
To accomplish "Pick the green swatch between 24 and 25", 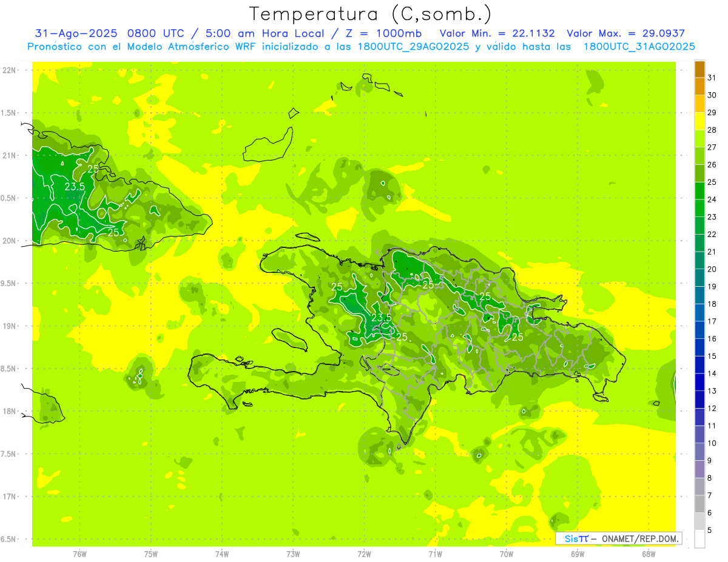I will (x=699, y=191).
